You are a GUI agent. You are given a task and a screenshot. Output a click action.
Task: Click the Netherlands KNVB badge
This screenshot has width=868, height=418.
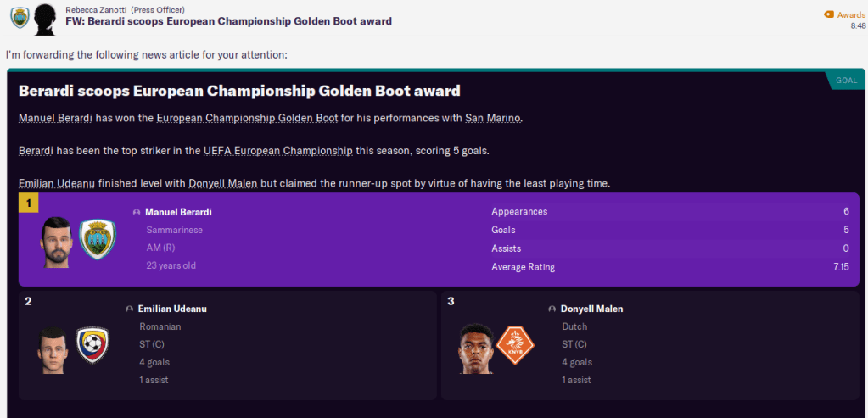[x=515, y=346]
